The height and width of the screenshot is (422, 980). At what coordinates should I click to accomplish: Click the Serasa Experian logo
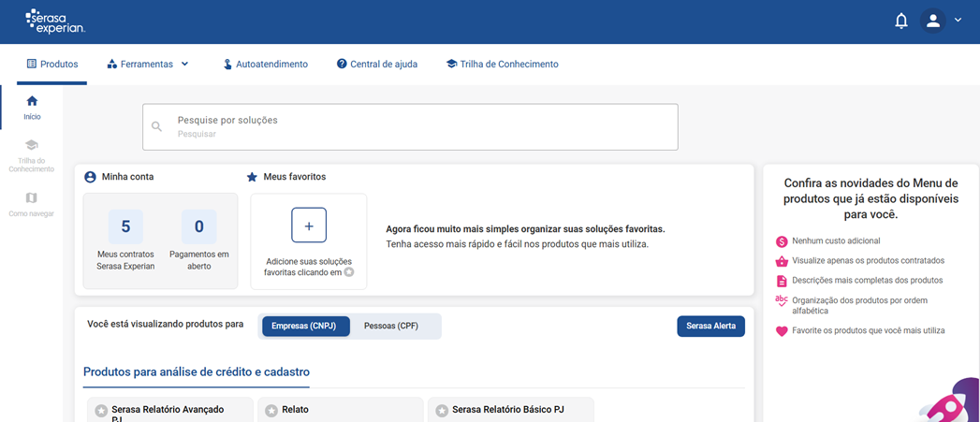(x=55, y=22)
